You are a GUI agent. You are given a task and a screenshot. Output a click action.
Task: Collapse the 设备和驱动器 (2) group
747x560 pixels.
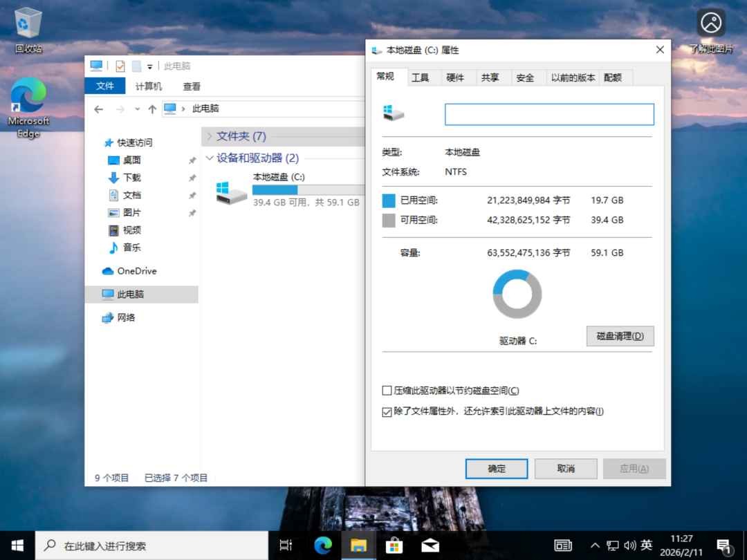click(210, 158)
